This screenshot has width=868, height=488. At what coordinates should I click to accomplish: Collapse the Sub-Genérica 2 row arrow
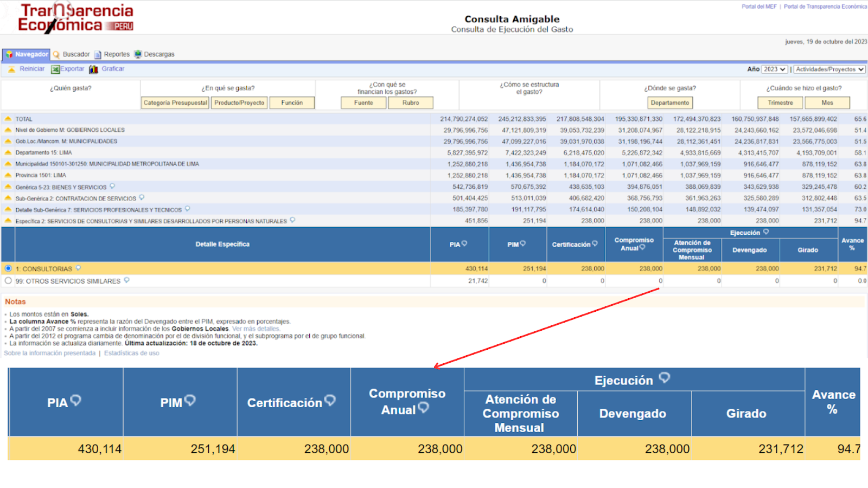8,198
